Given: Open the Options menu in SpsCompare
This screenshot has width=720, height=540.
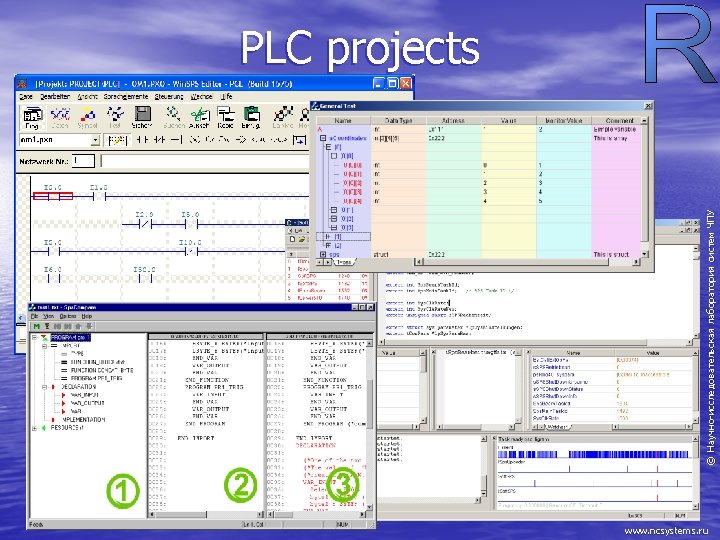Looking at the screenshot, I should pos(68,316).
